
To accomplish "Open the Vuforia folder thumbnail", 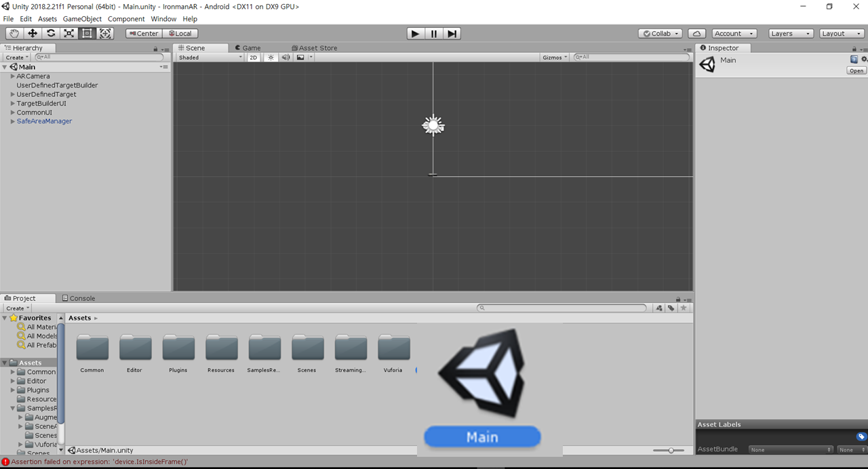I will point(394,347).
